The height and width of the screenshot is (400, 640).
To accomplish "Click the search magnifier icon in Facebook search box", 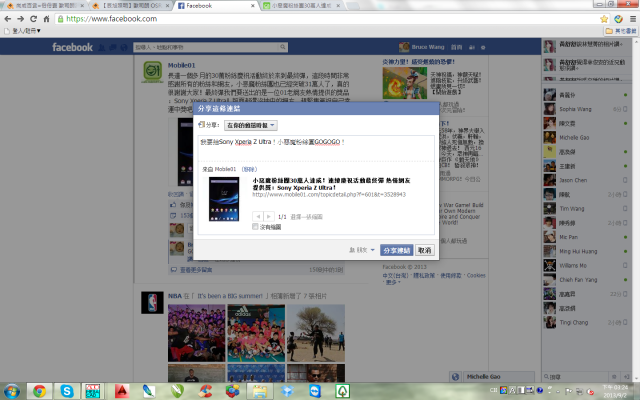I will tap(282, 47).
